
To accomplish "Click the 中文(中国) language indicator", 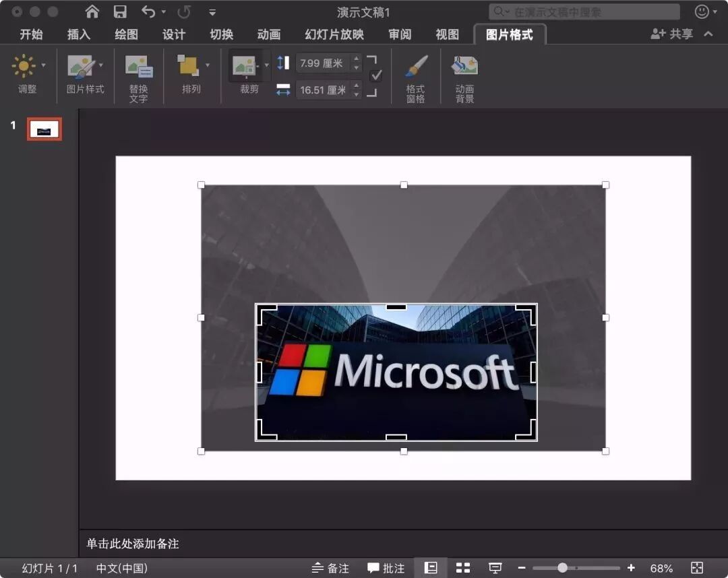I will pos(121,569).
